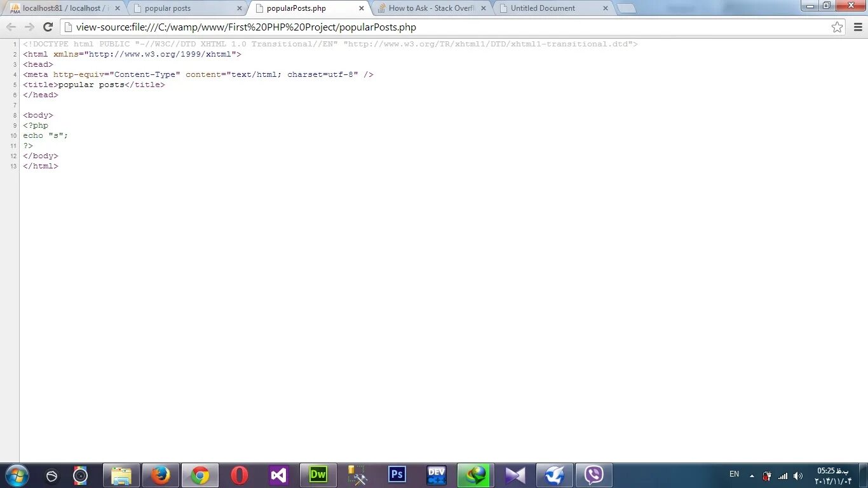Click the meta Content-Type line

(x=198, y=74)
